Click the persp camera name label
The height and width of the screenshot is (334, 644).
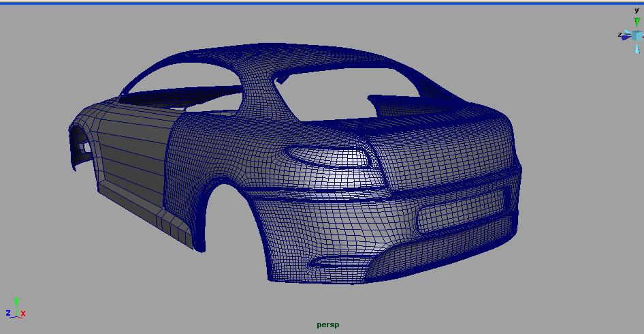click(327, 324)
